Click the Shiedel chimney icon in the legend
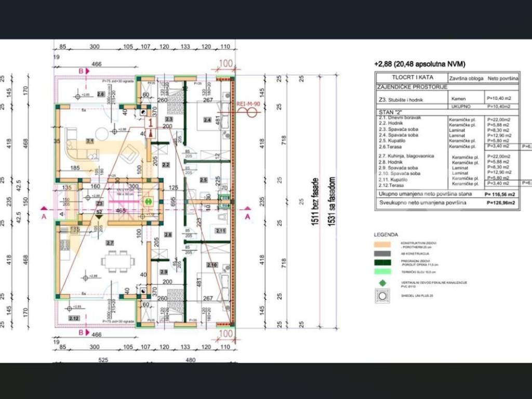This screenshot has width=532, height=399. tap(384, 296)
